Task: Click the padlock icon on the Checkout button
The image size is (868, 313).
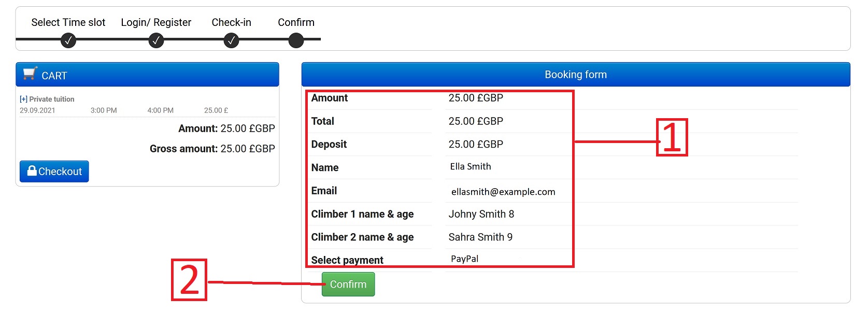Action: [32, 171]
